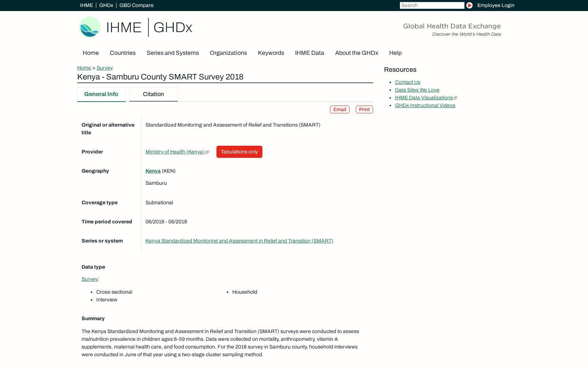Click the Print button
Image resolution: width=588 pixels, height=368 pixels.
tap(364, 110)
